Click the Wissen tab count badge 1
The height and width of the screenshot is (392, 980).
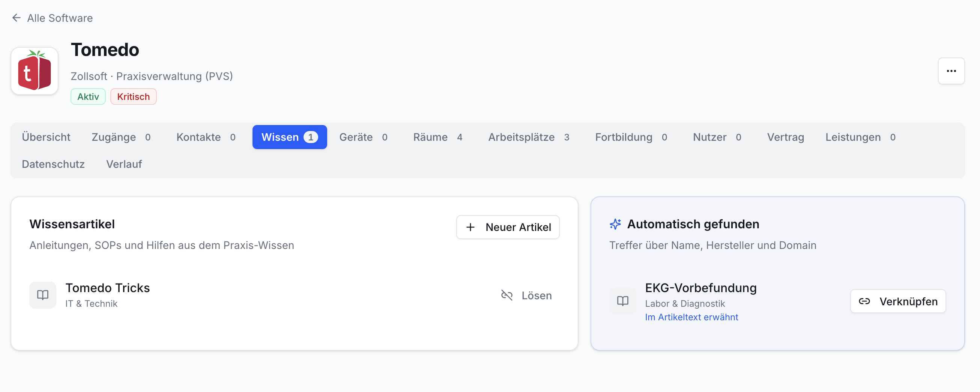tap(310, 137)
